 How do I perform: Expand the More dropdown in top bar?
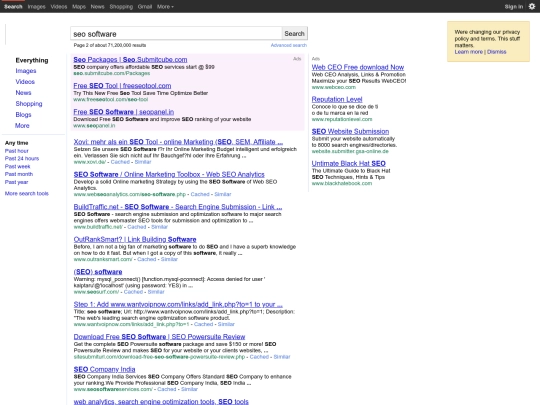(x=165, y=7)
